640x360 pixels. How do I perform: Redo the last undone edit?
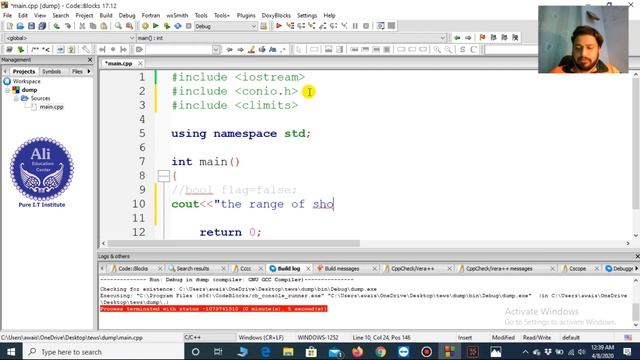(67, 26)
